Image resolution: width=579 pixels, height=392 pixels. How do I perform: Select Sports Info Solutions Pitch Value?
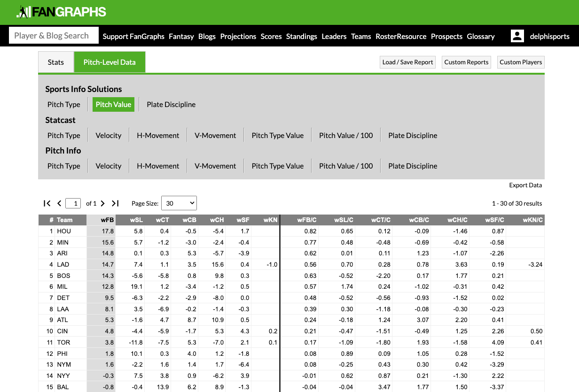(x=113, y=104)
